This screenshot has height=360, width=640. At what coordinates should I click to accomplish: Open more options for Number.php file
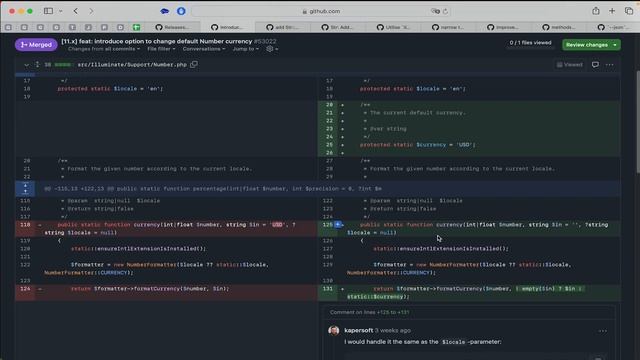click(609, 64)
